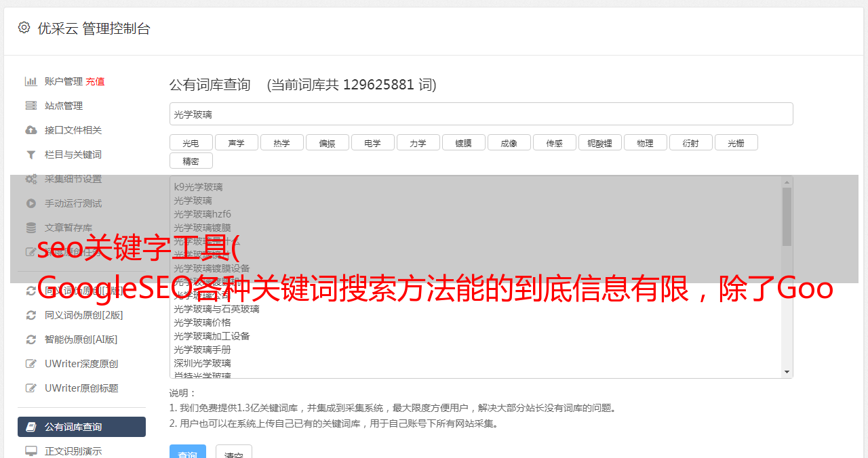Click the blue 查询 button

[x=188, y=453]
